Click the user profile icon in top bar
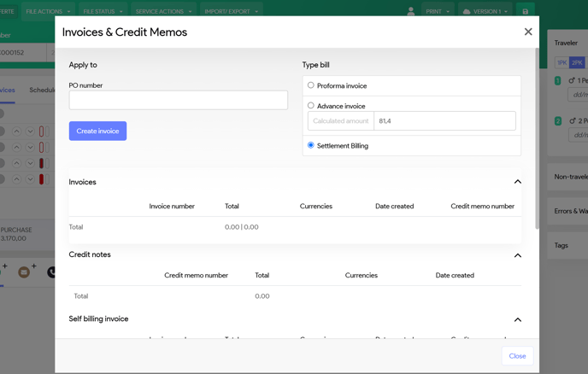This screenshot has width=588, height=374. [x=411, y=12]
